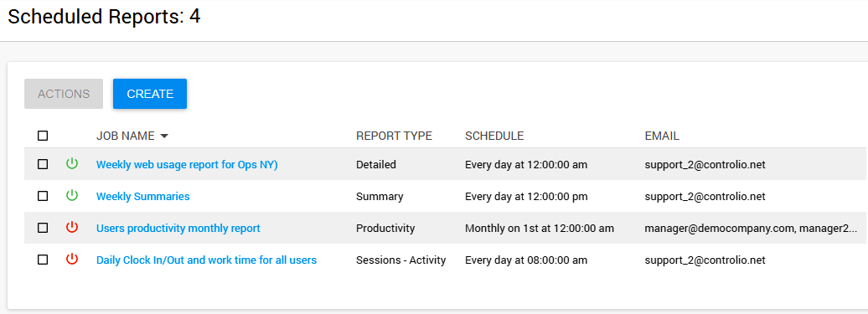The width and height of the screenshot is (868, 314).
Task: Tick checkbox for Daily Clock In/Out row
Action: point(43,260)
